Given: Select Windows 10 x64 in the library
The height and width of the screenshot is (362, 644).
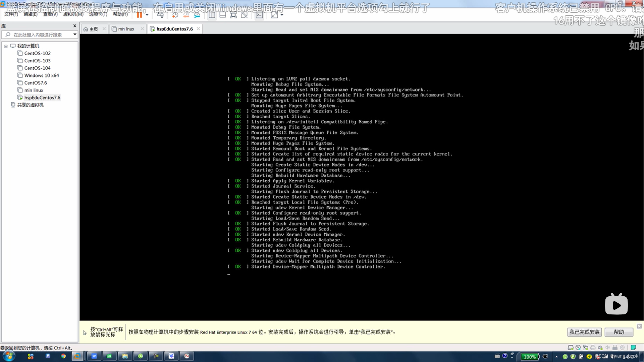Looking at the screenshot, I should 41,75.
